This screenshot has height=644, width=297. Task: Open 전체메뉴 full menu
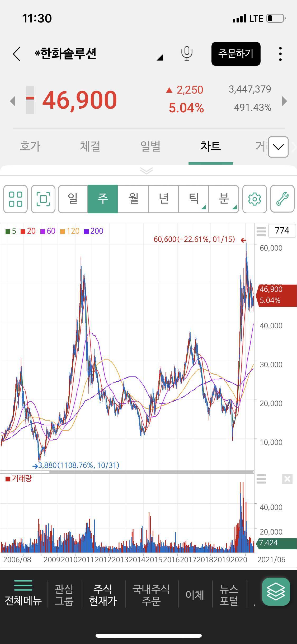23,593
